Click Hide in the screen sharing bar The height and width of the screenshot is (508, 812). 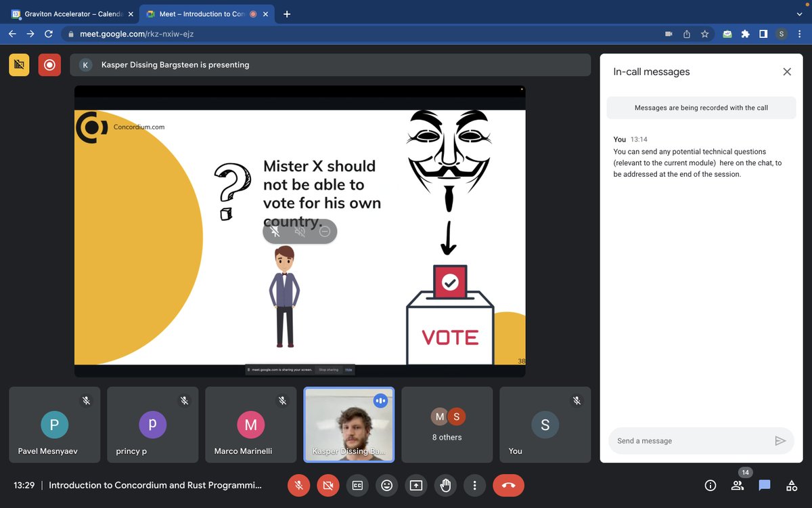(349, 370)
